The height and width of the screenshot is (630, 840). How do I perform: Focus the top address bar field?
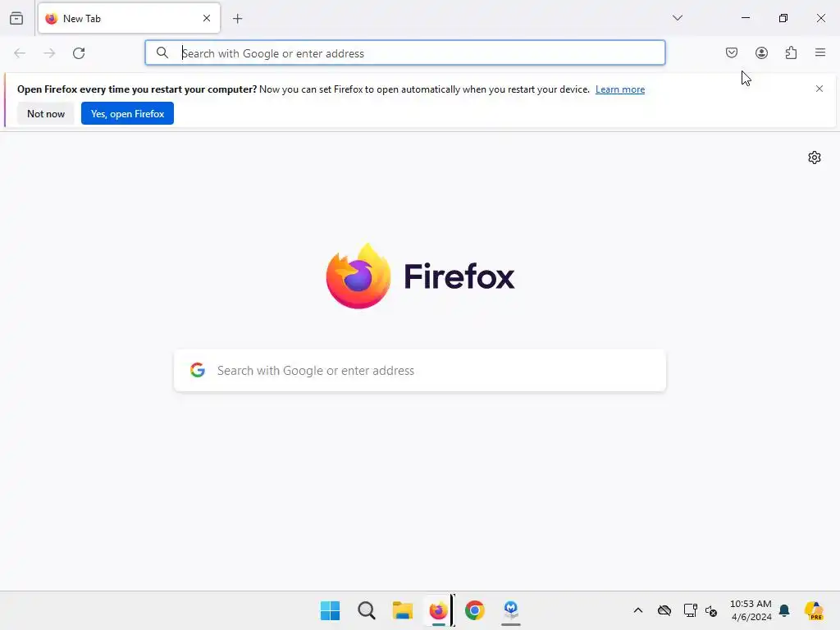coord(405,52)
